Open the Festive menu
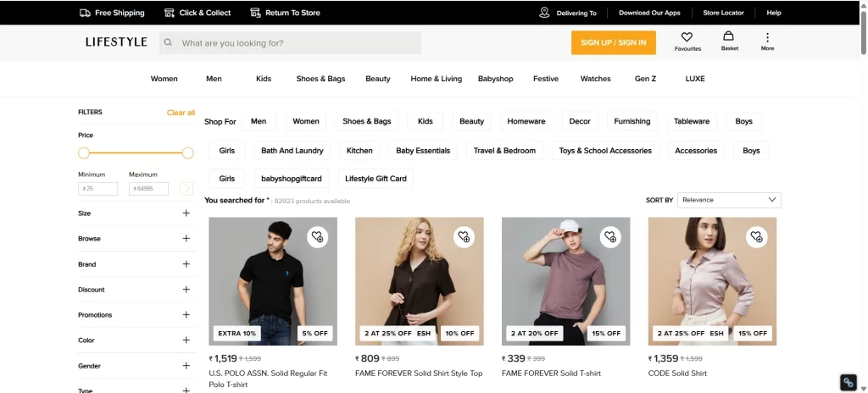The image size is (868, 393). point(546,79)
